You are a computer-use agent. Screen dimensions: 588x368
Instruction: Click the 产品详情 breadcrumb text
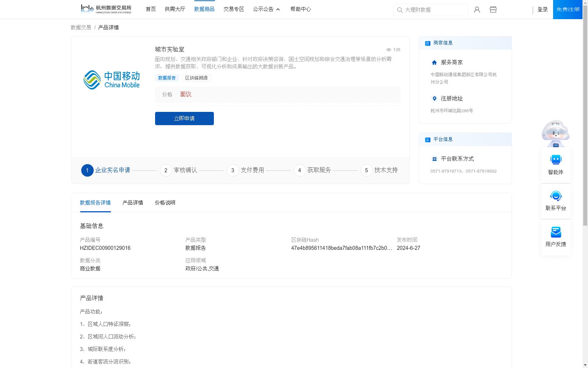(109, 28)
